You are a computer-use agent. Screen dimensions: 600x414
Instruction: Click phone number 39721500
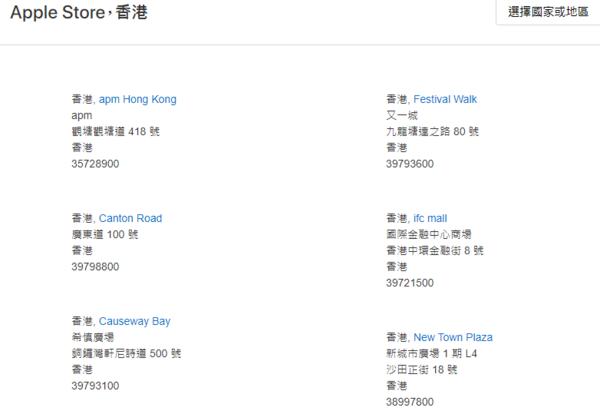(410, 283)
